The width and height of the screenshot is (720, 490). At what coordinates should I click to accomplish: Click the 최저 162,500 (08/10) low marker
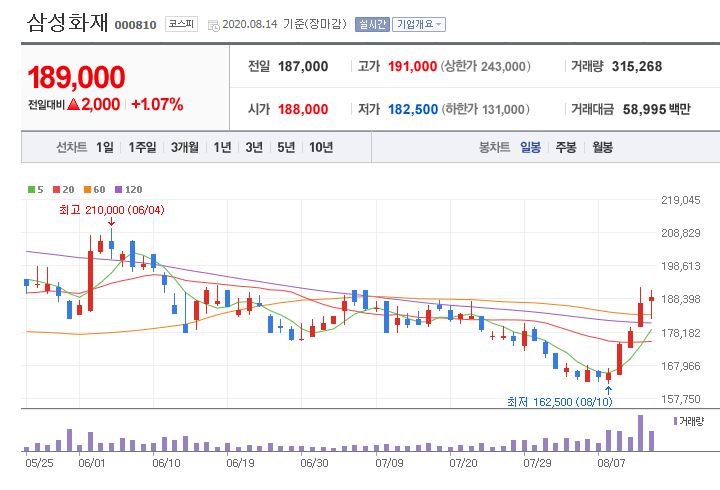(560, 402)
